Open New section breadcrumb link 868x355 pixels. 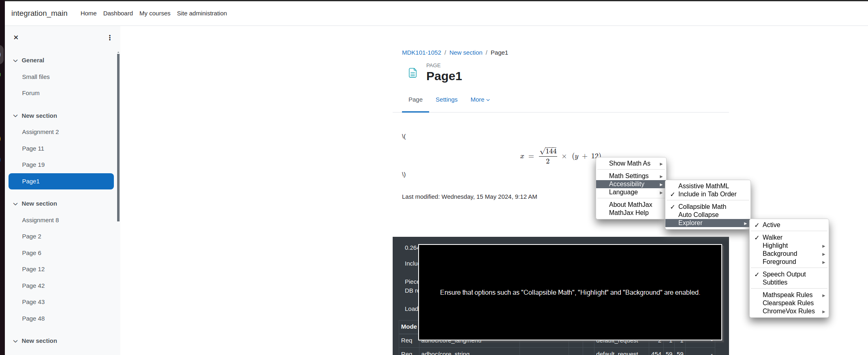tap(466, 53)
